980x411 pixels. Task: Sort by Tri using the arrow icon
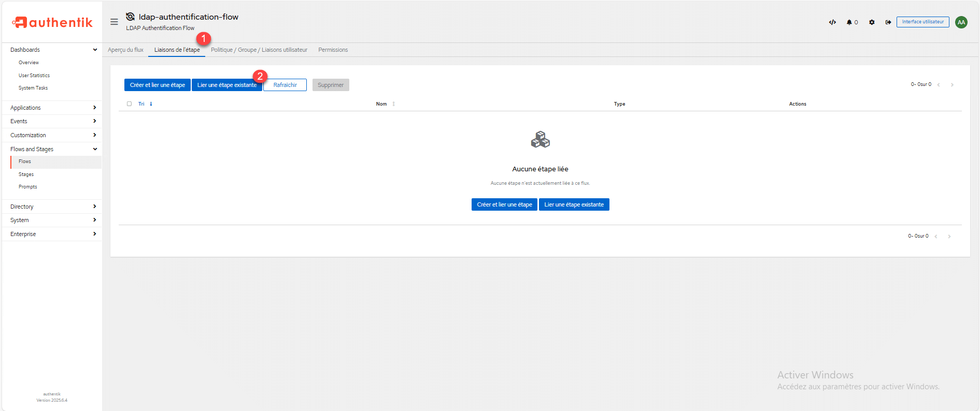[151, 104]
